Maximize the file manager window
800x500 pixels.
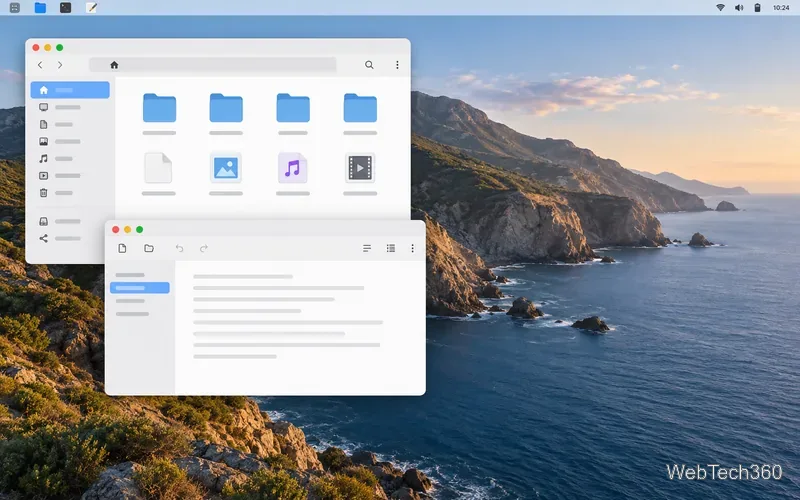pyautogui.click(x=60, y=47)
